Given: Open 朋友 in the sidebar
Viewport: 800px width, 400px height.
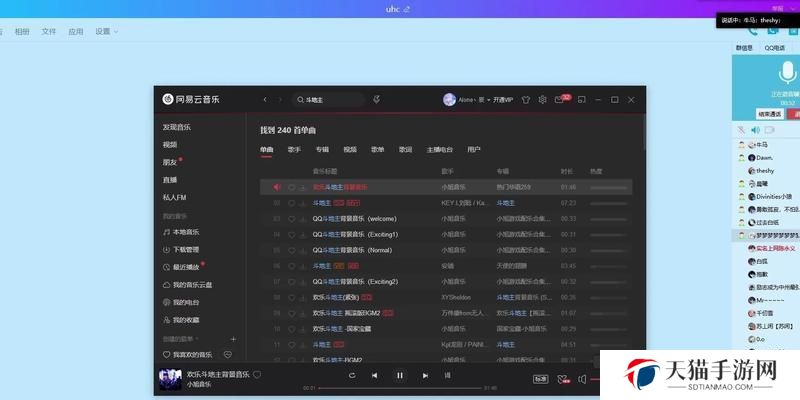Looking at the screenshot, I should coord(170,162).
